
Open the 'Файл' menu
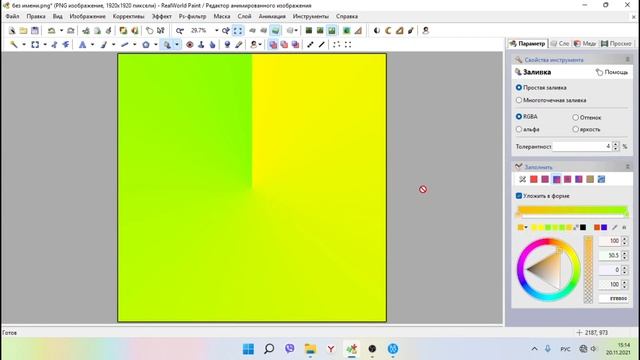[x=12, y=16]
